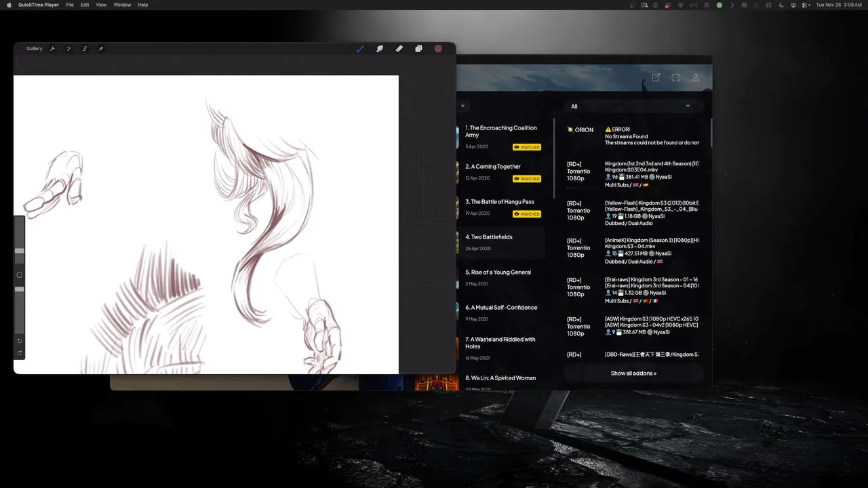The image size is (868, 488).
Task: Open the File menu
Action: click(70, 5)
